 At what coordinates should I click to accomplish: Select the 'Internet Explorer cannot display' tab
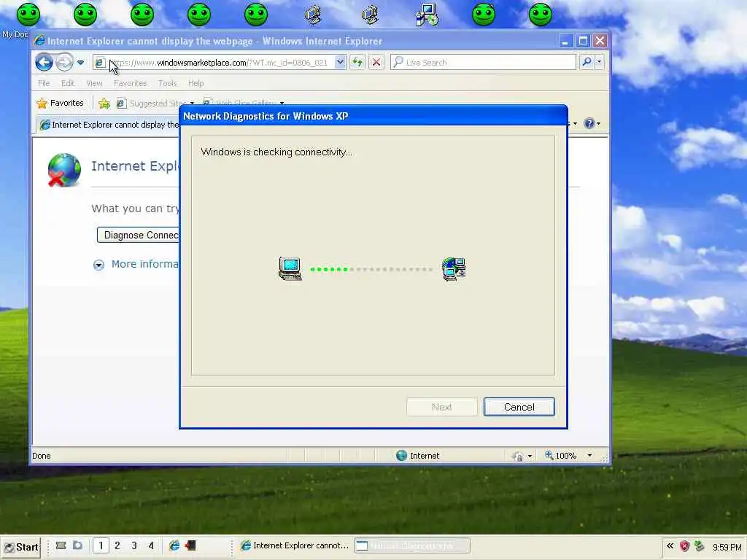(x=109, y=125)
